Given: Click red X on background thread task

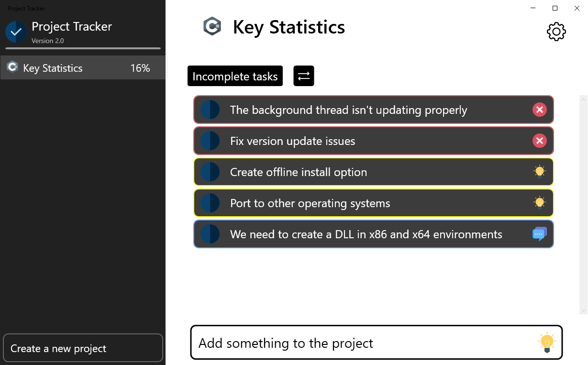Looking at the screenshot, I should tap(540, 110).
